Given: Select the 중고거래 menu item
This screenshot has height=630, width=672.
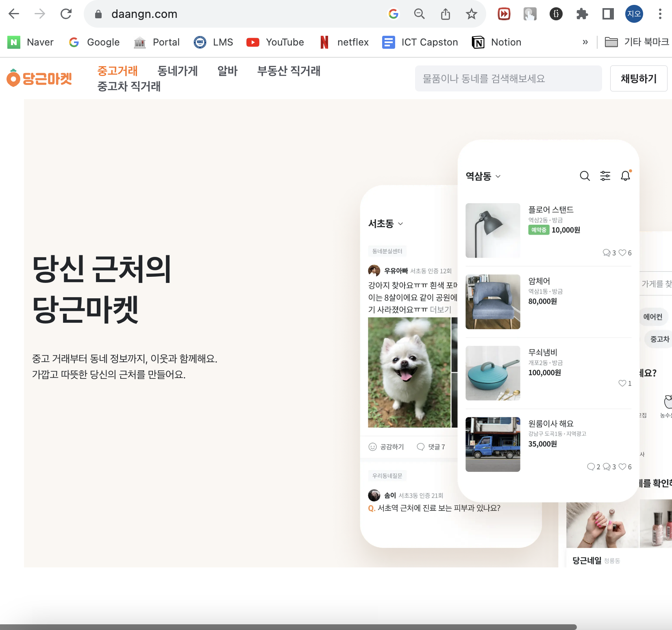Looking at the screenshot, I should point(117,71).
